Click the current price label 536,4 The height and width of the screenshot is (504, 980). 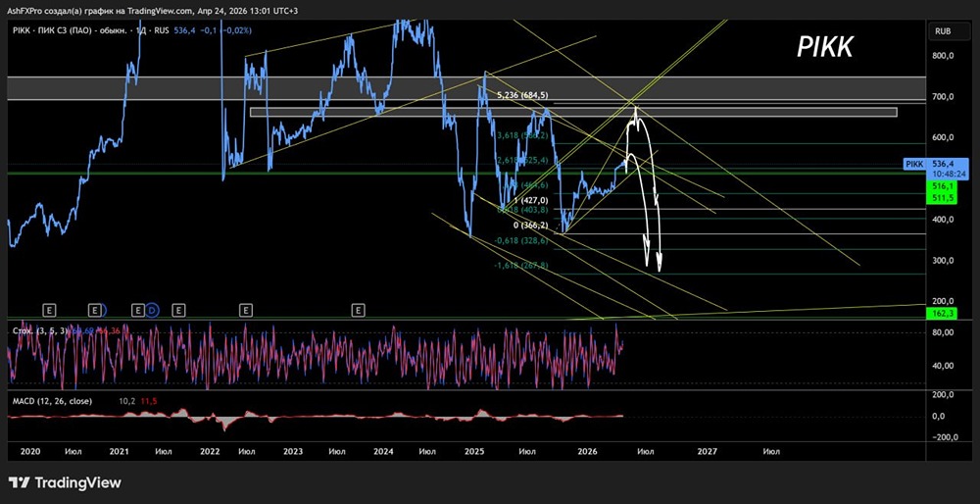(x=941, y=163)
